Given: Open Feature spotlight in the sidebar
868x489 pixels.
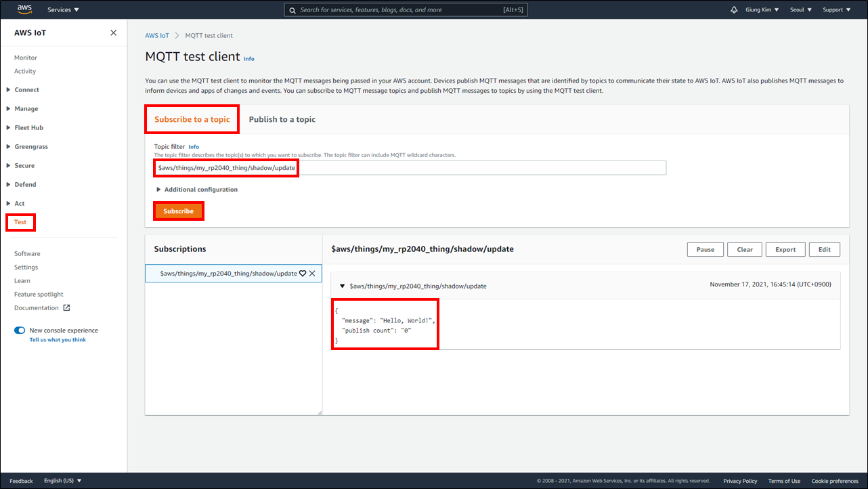Looking at the screenshot, I should click(x=39, y=294).
